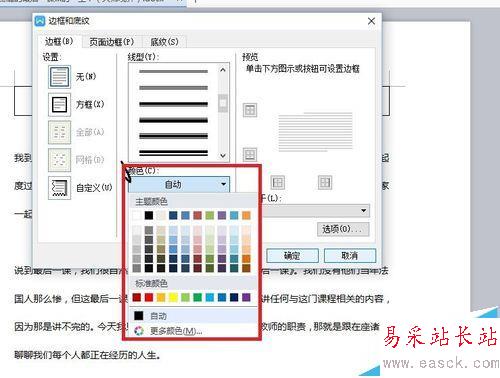Choose 更多颜色(M)... option
Image resolution: width=500 pixels, height=378 pixels.
click(x=176, y=331)
